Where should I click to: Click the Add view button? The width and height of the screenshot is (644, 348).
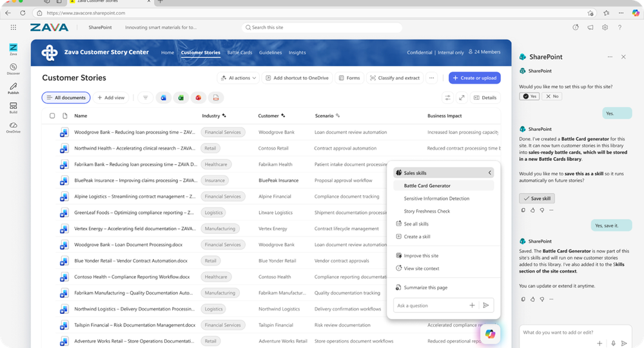tap(111, 98)
